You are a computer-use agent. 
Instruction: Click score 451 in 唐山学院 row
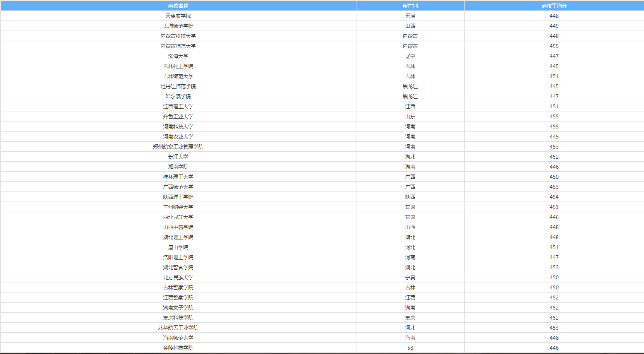point(554,247)
